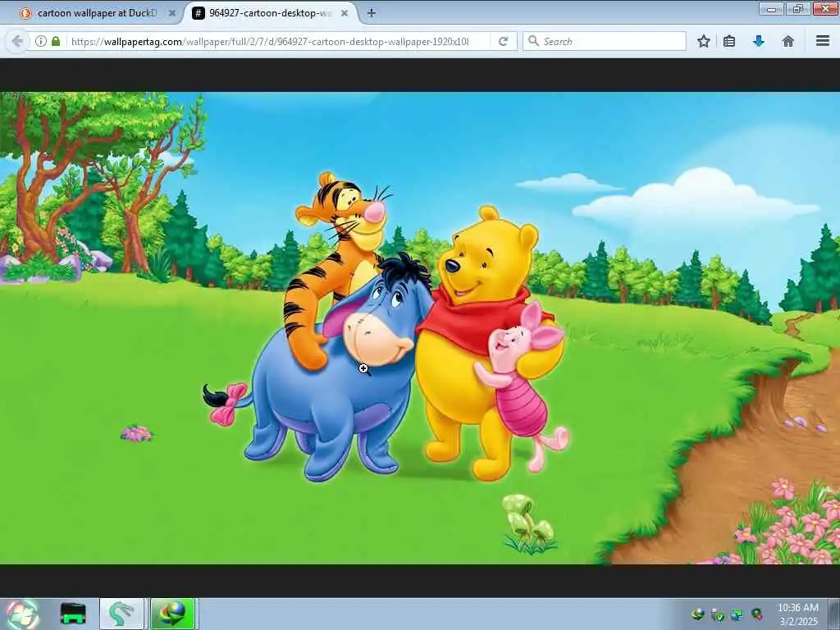Viewport: 840px width, 630px height.
Task: Open the hamburger menu
Action: coord(823,41)
